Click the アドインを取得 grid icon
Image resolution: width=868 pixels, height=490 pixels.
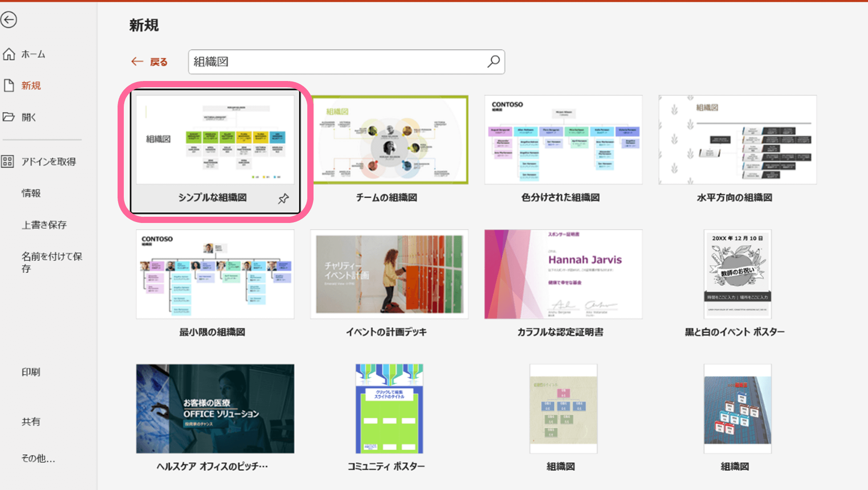[8, 162]
